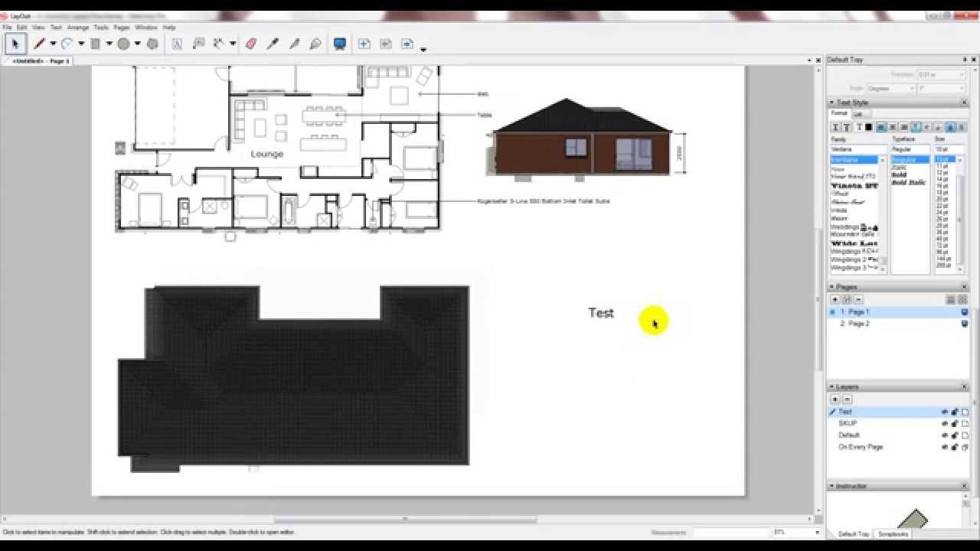Select Bold typeface
The width and height of the screenshot is (980, 551).
coord(899,174)
